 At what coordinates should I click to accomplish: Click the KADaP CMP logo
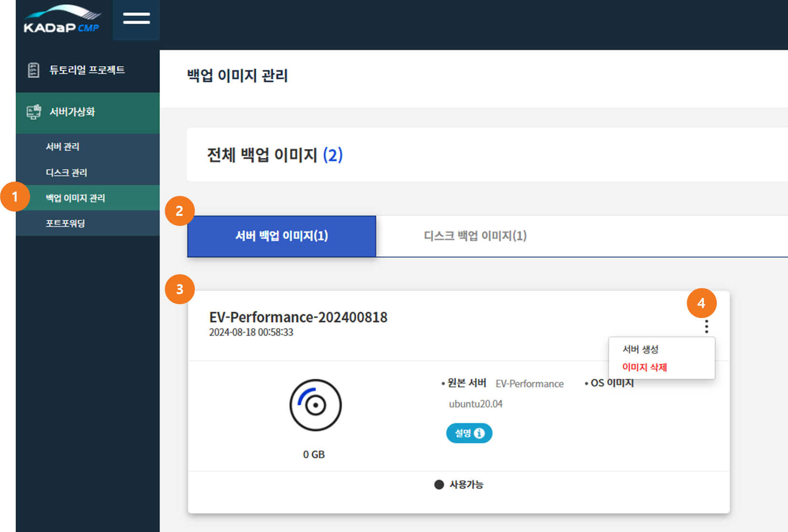[62, 20]
